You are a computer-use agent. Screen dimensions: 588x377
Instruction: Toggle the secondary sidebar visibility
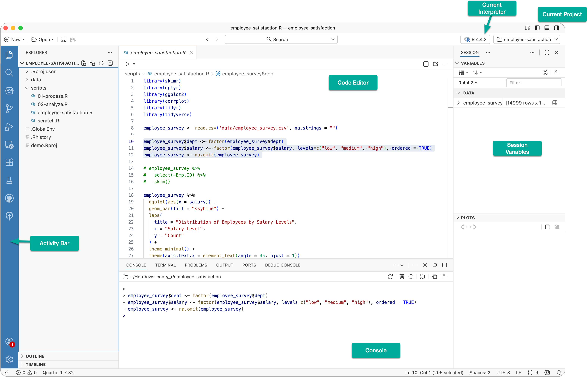(556, 28)
